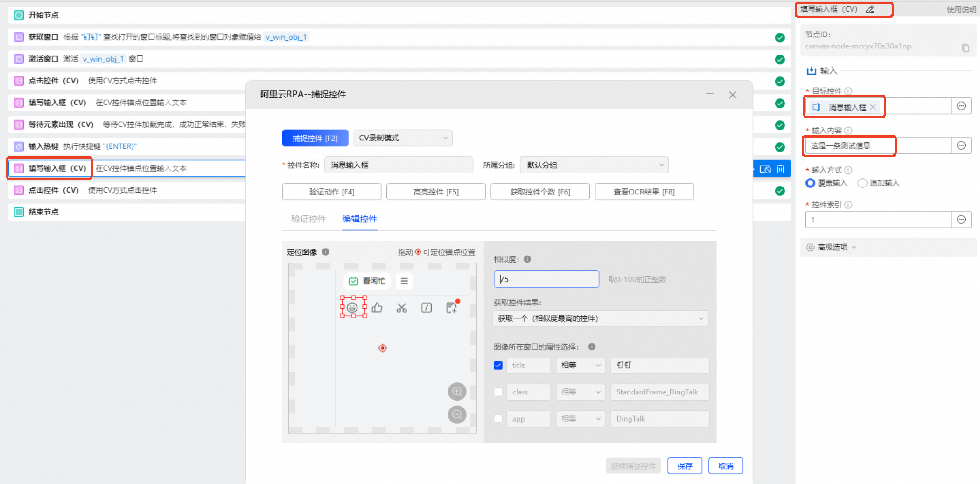Click the info icon beside 定位图像

326,252
